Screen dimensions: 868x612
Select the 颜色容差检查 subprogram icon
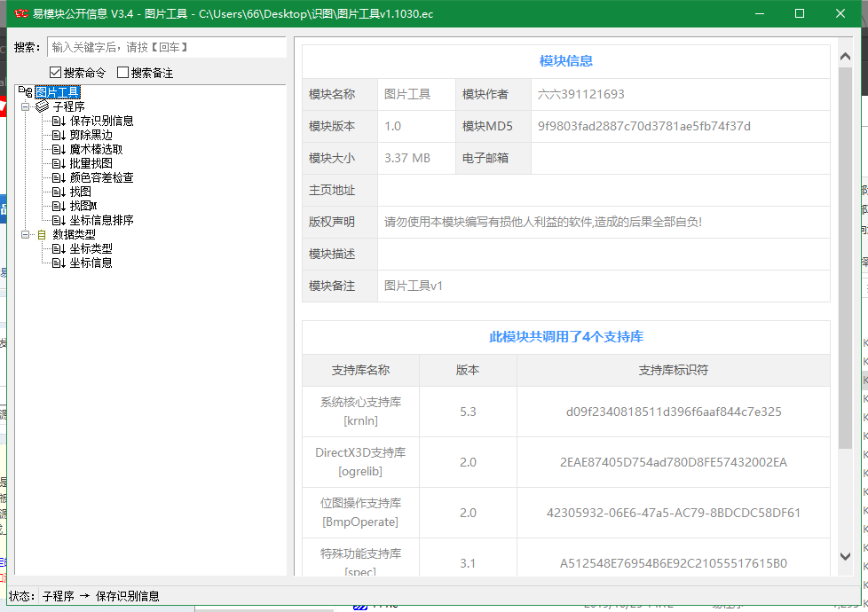[59, 177]
